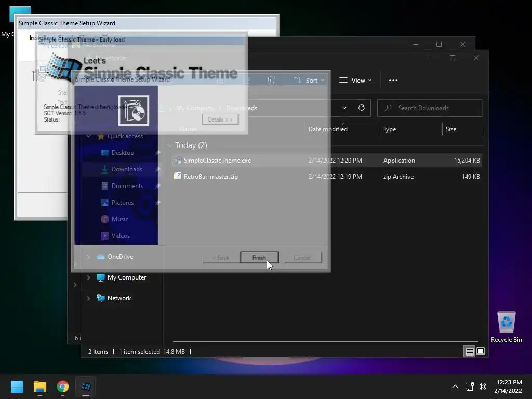
Task: Click the Cancel button in Setup Wizard
Action: point(302,258)
